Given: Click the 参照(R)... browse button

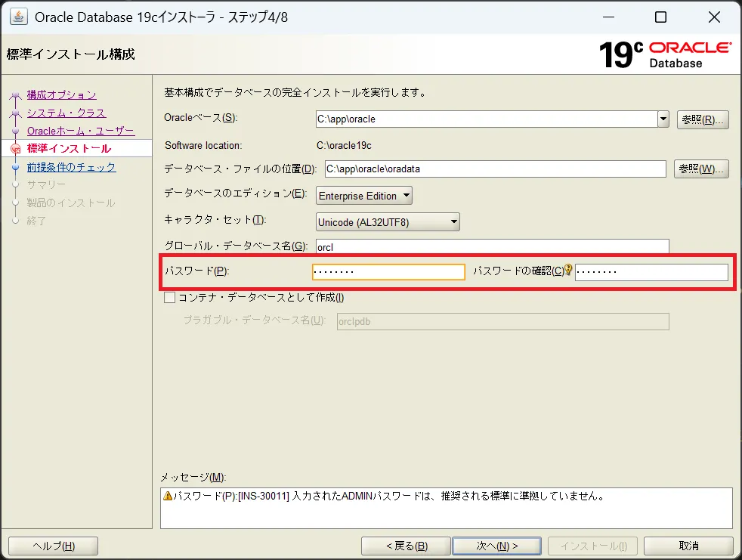Looking at the screenshot, I should [702, 119].
